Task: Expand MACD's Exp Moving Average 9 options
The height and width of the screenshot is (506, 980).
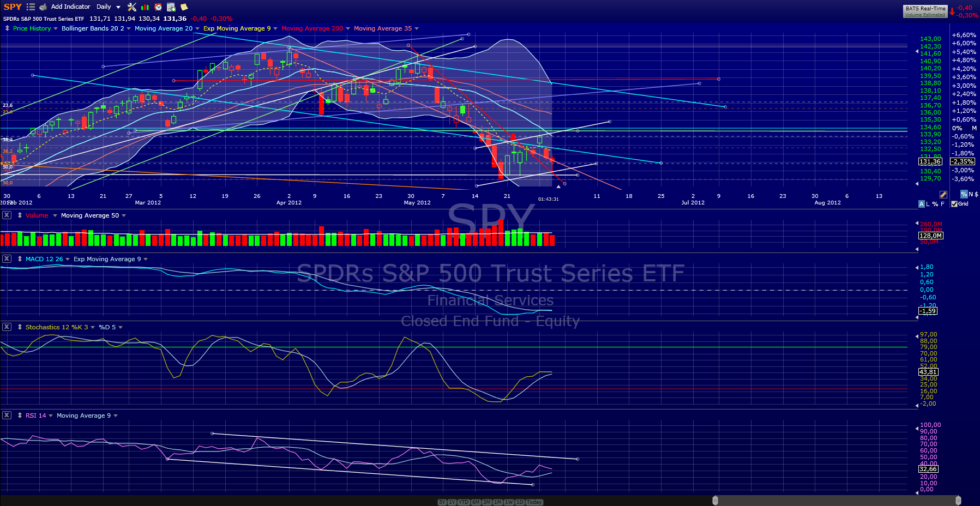Action: point(146,260)
